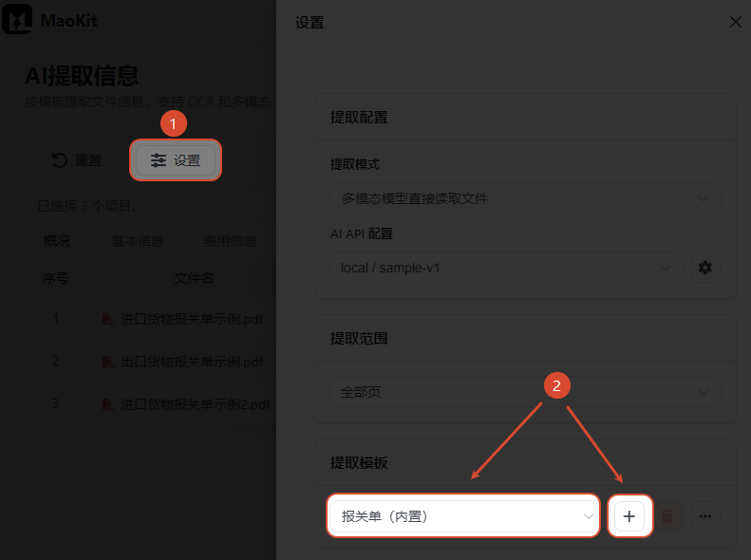Click the PDF icon of 进口货物报关单示例2.pdf
751x560 pixels.
[108, 404]
